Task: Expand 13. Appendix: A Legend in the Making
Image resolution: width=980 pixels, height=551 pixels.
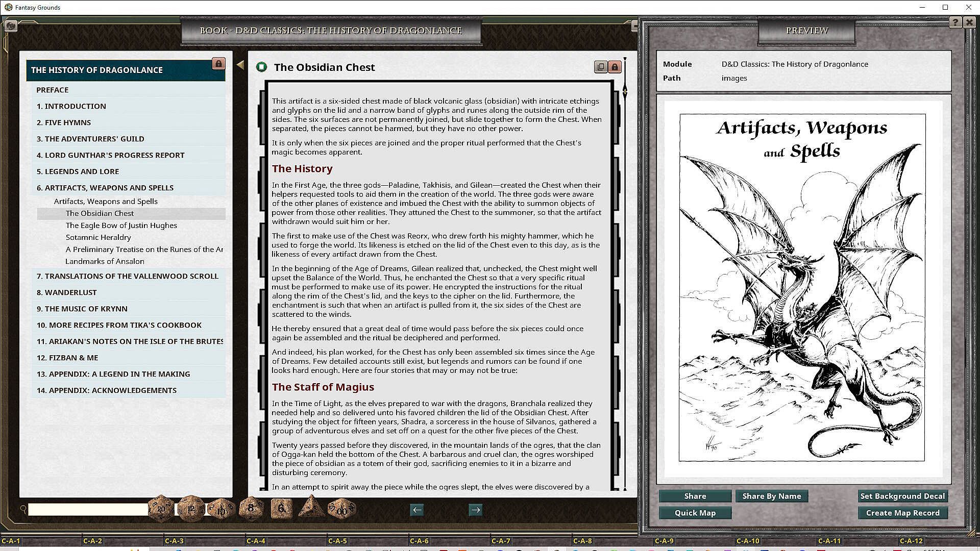Action: [128, 374]
